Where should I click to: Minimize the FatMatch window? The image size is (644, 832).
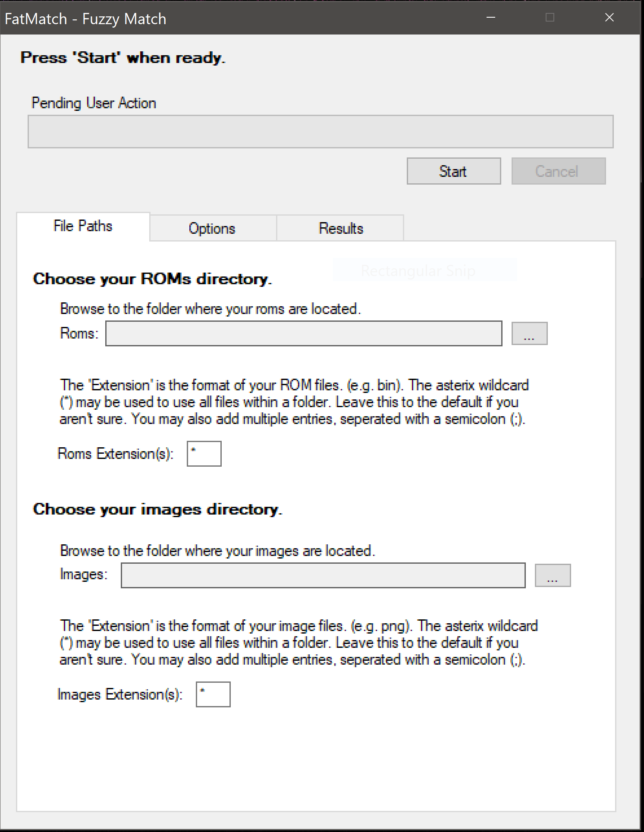tap(491, 17)
